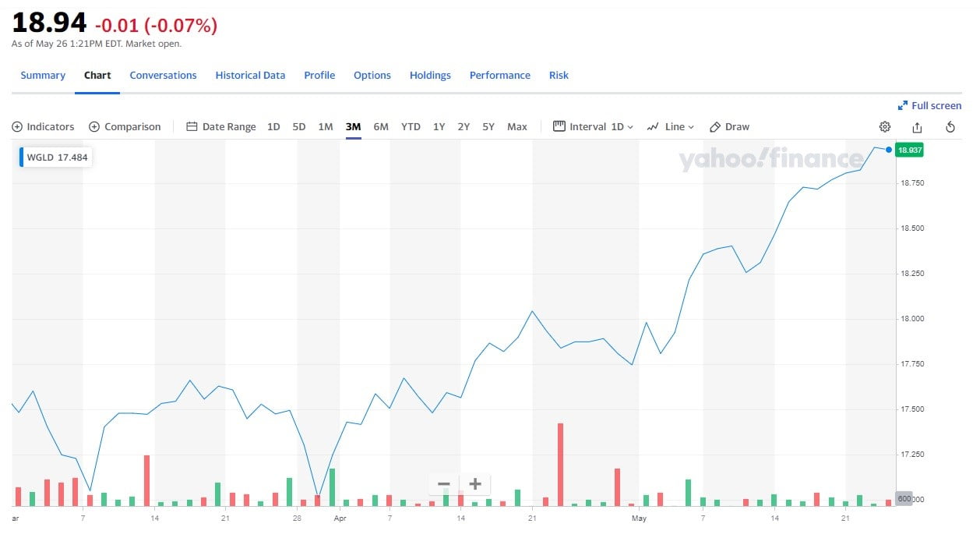This screenshot has width=980, height=538.
Task: Click the WGLD 17.484 legend label
Action: point(56,158)
